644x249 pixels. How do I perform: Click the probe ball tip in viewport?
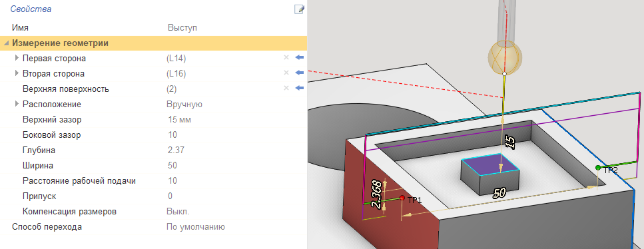[504, 57]
